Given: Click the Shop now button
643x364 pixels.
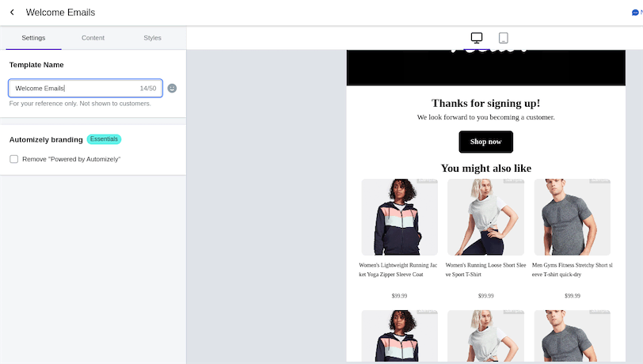Looking at the screenshot, I should click(x=485, y=142).
